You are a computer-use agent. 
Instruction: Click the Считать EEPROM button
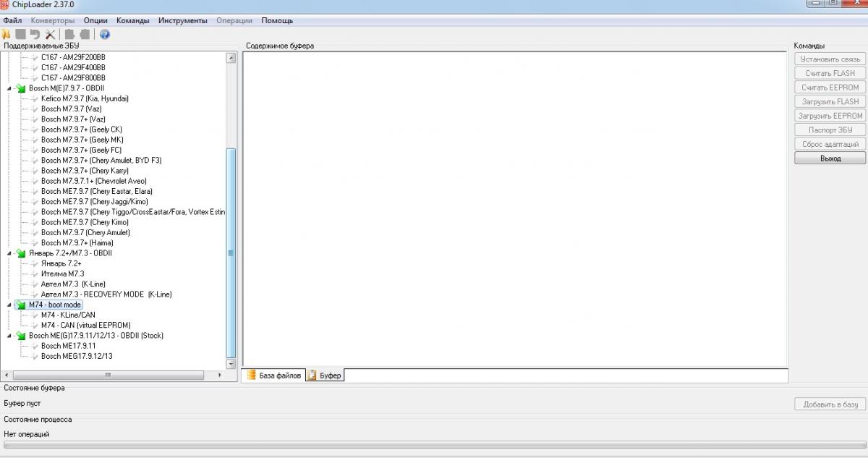830,88
